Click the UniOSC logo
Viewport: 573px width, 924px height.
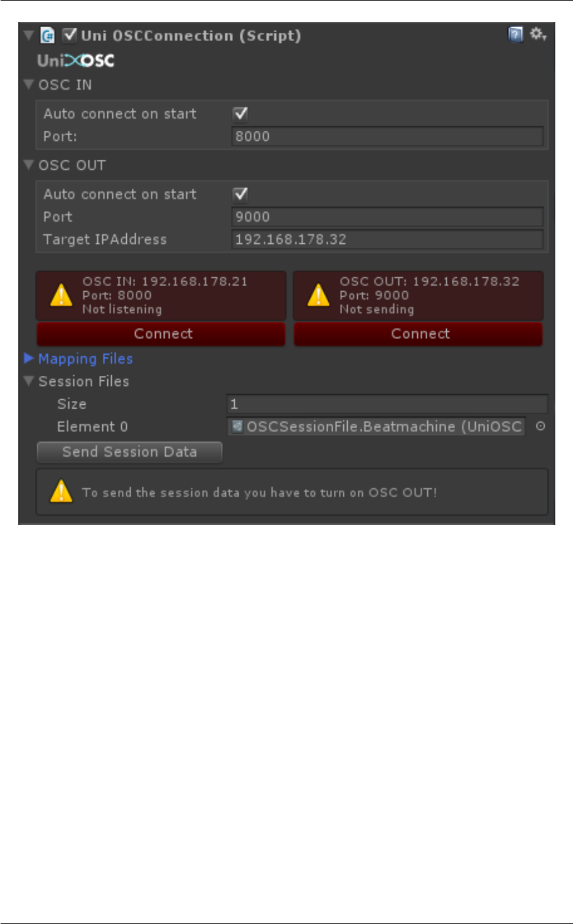[76, 61]
